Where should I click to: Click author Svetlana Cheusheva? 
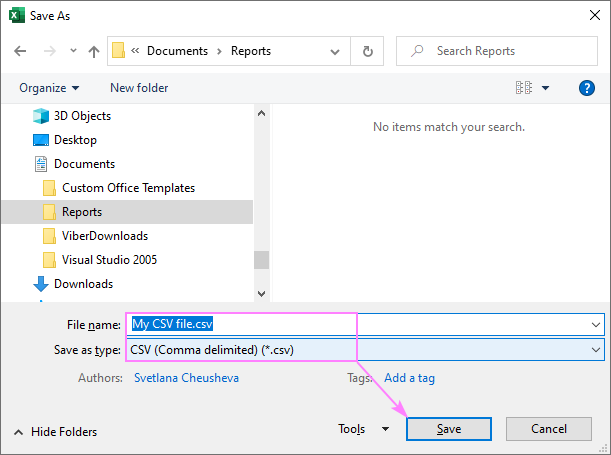[186, 378]
